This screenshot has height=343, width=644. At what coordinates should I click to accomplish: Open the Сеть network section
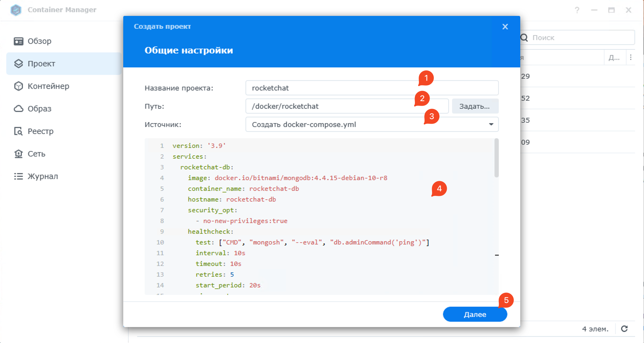coord(64,154)
